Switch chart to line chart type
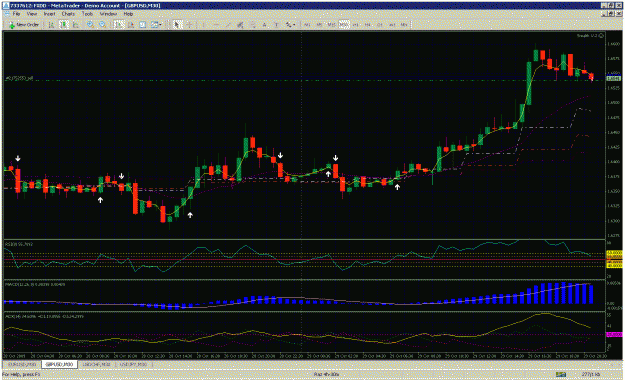Viewport: 625px width, 380px height. click(x=76, y=25)
